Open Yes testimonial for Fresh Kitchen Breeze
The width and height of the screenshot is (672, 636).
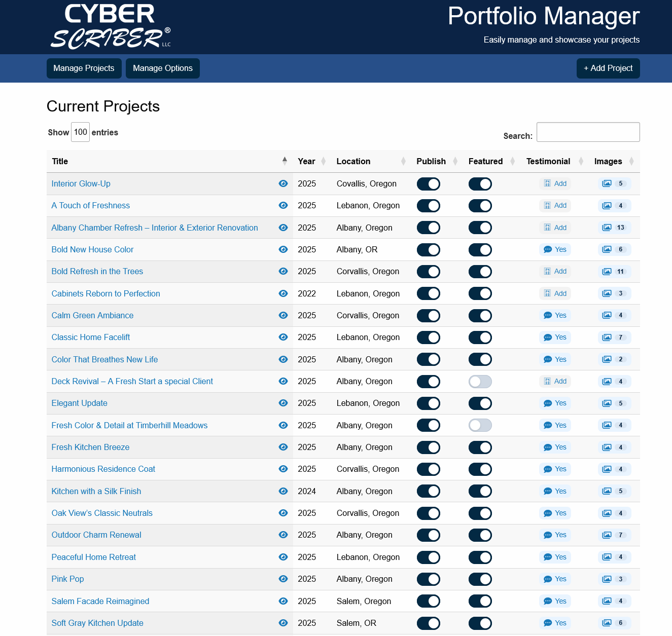pyautogui.click(x=555, y=447)
